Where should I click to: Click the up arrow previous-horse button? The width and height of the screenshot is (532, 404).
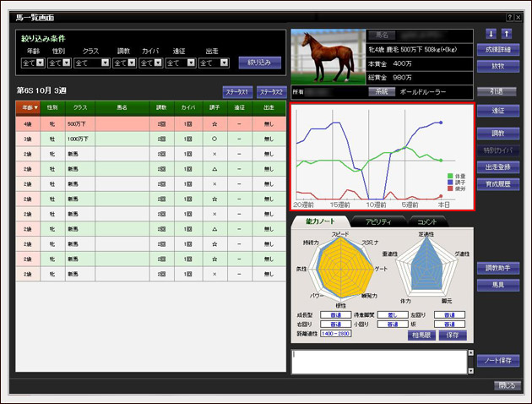(506, 34)
